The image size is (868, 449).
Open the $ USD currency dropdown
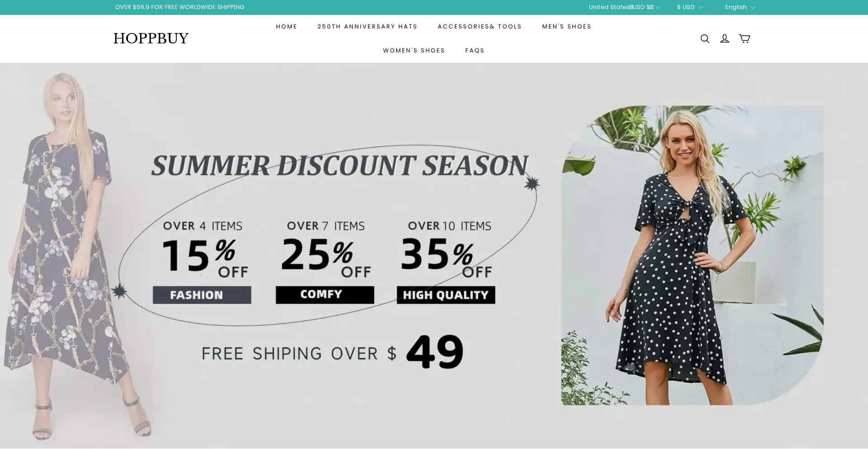(x=690, y=7)
